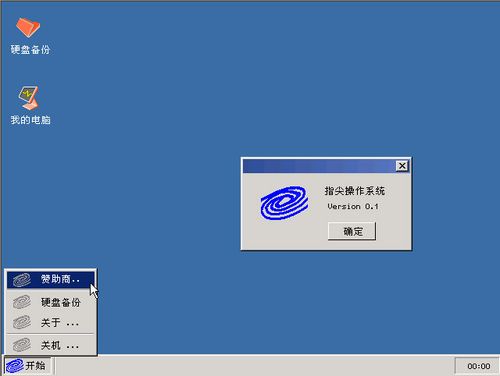Click the 我的电脑 label under the computer icon
Viewport: 500px width, 376px height.
pos(30,120)
